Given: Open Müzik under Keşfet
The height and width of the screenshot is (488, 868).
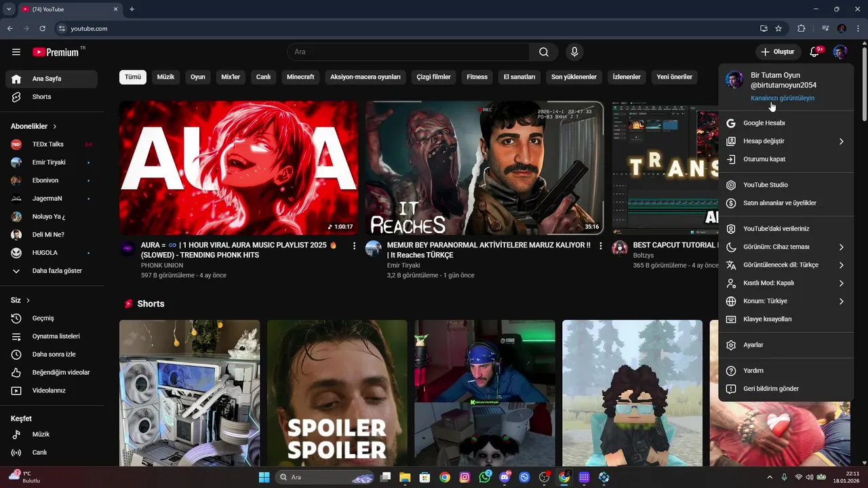Looking at the screenshot, I should (52, 434).
